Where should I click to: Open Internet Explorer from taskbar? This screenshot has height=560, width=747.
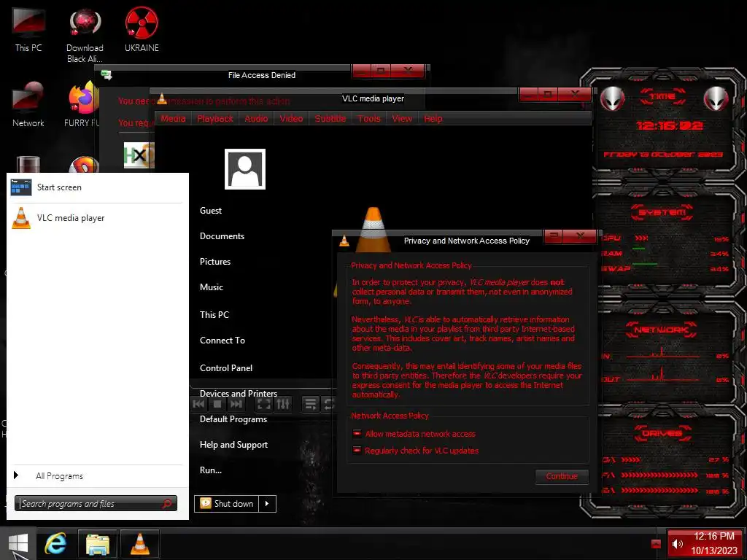tap(55, 543)
